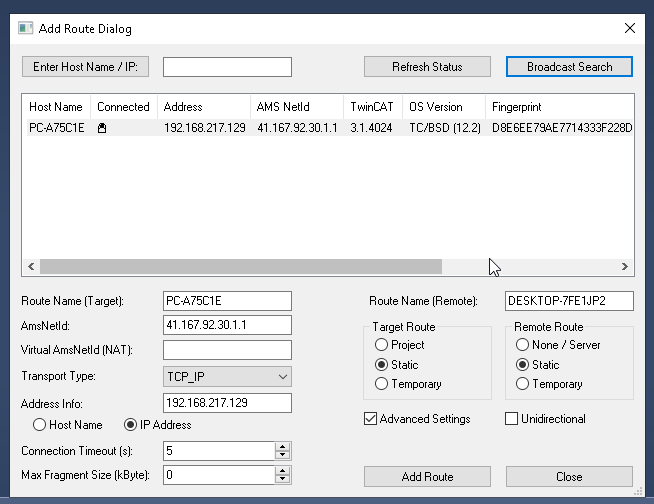Click the D8E6EE79AE7714333F228D fingerprint cell

click(x=562, y=128)
